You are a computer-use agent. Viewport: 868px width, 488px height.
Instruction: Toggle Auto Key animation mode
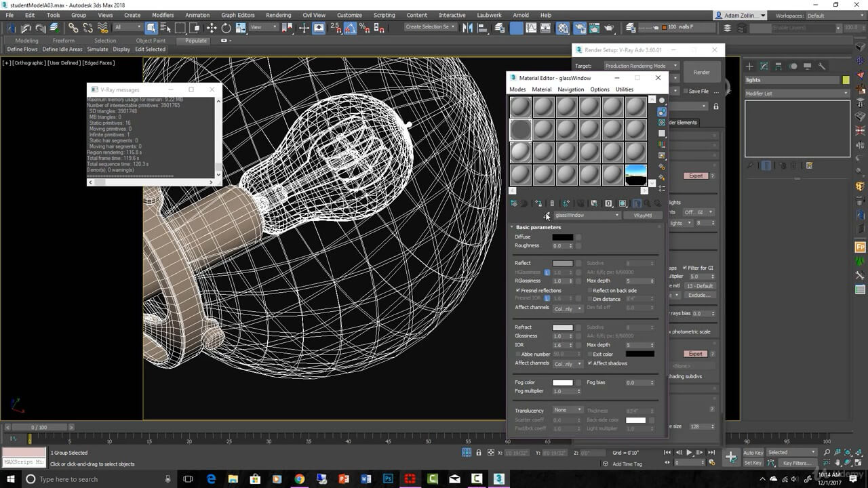[x=753, y=453]
